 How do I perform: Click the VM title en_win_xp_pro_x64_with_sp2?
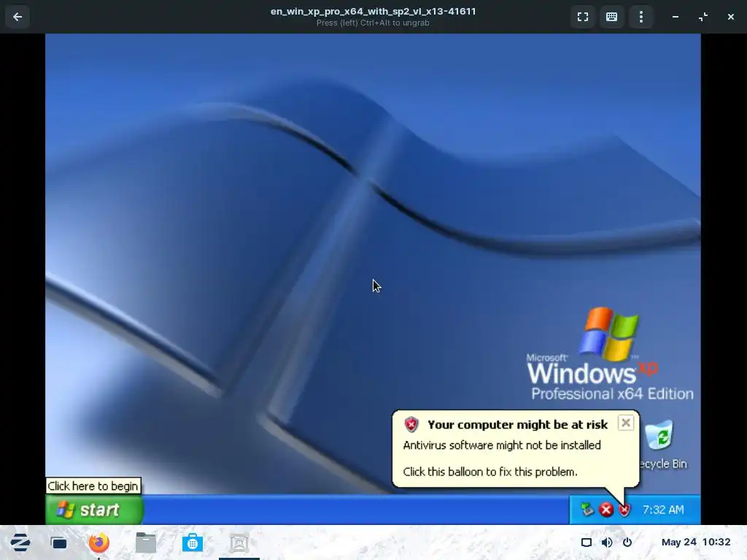pos(373,12)
